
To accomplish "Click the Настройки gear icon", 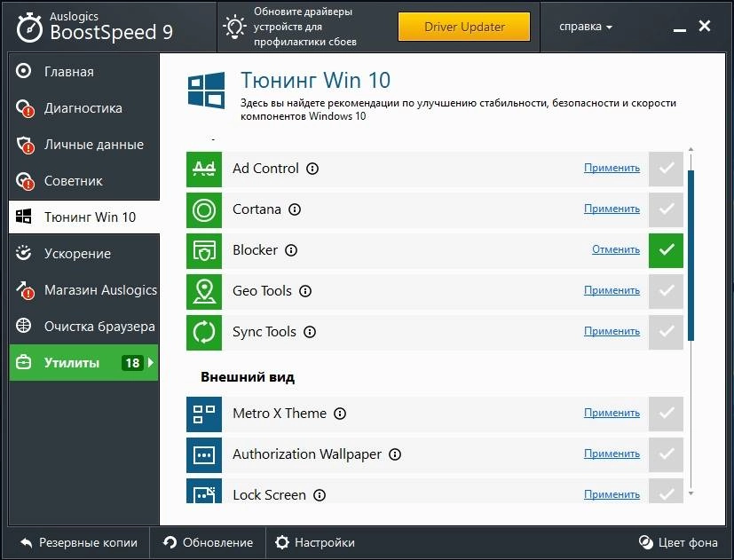I will [x=282, y=542].
